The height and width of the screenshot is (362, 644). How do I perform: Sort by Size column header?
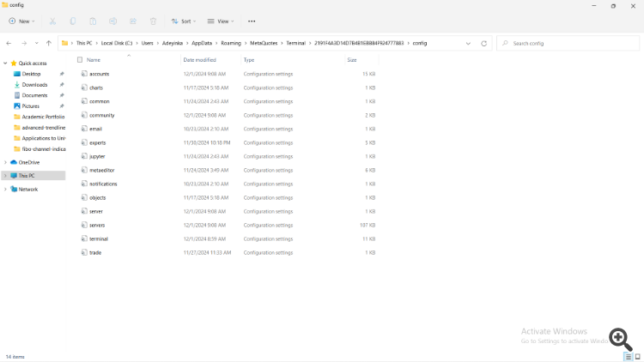tap(352, 60)
